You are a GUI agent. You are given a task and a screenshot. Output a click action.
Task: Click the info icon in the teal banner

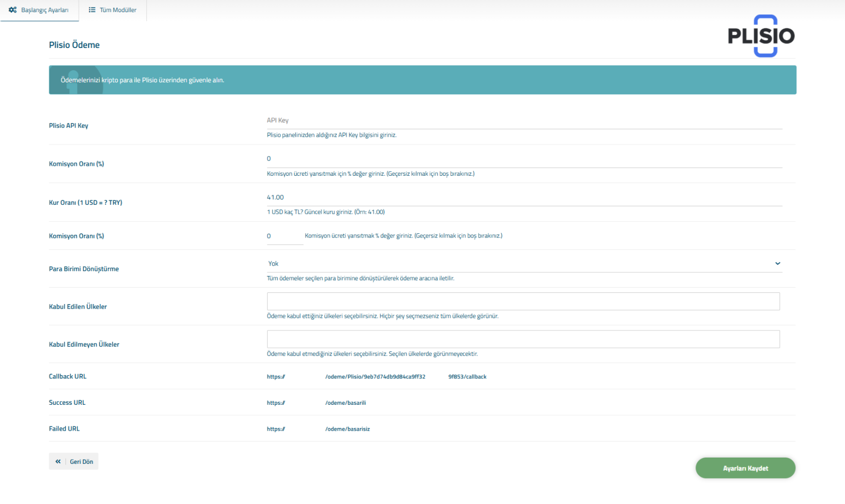coord(73,81)
